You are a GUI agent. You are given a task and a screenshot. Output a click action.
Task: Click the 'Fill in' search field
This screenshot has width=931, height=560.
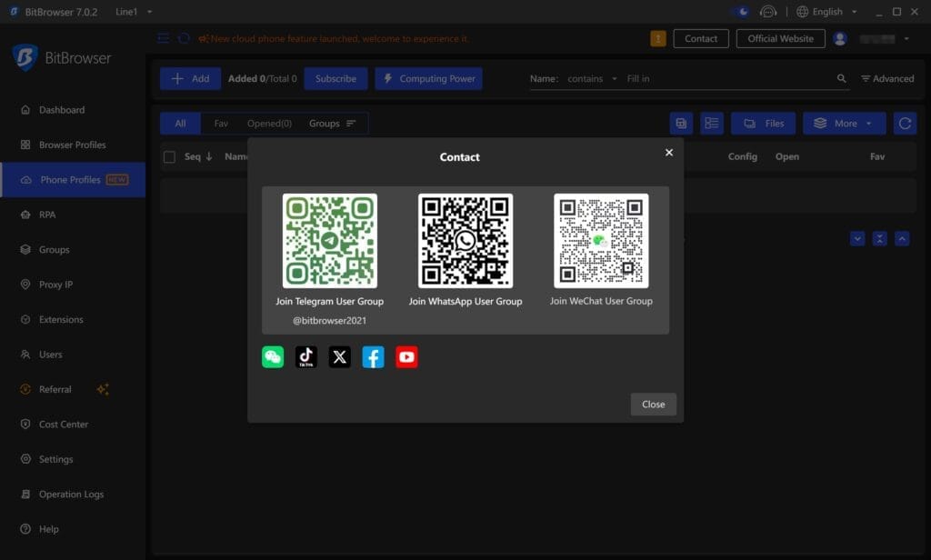[728, 78]
